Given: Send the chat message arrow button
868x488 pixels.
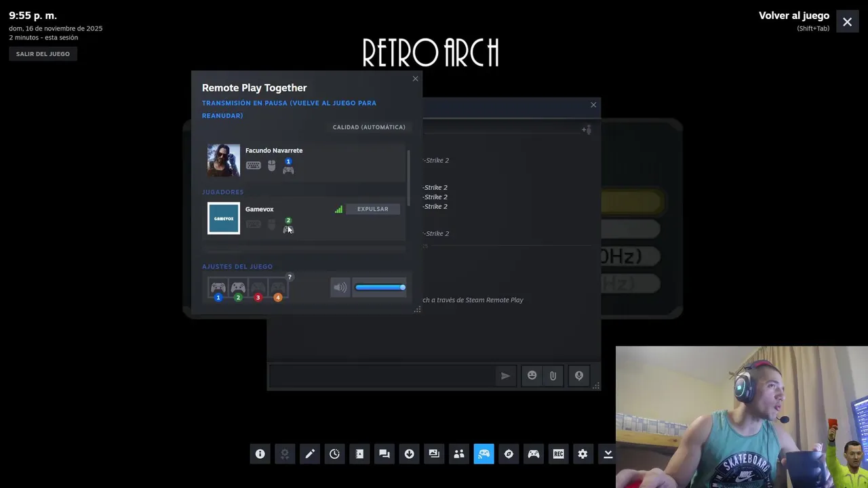Looking at the screenshot, I should [505, 375].
